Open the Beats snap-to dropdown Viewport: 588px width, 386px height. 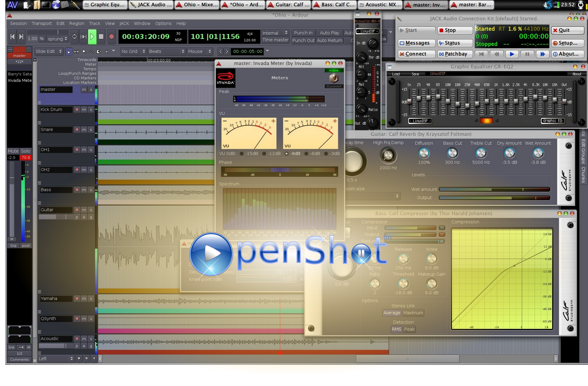click(166, 52)
